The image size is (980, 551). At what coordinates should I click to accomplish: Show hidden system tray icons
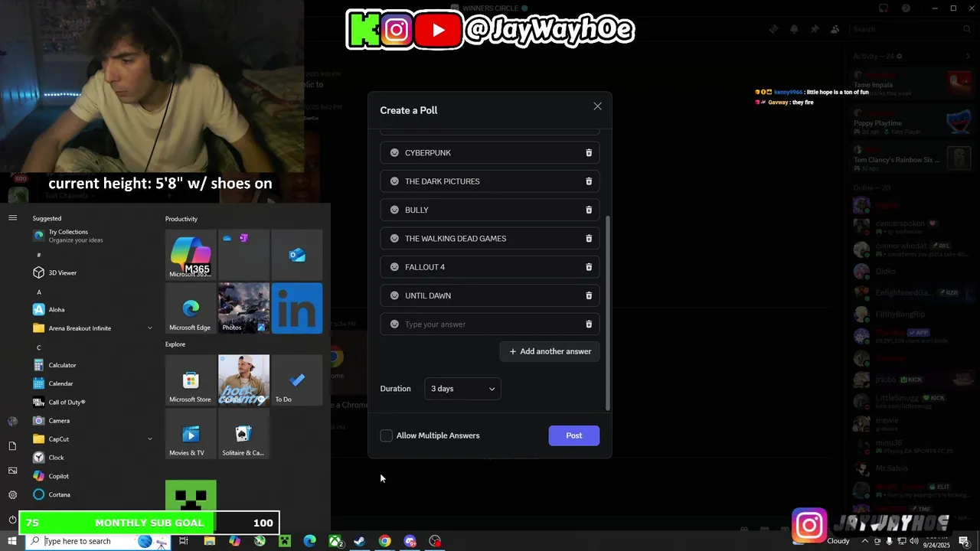tap(865, 541)
